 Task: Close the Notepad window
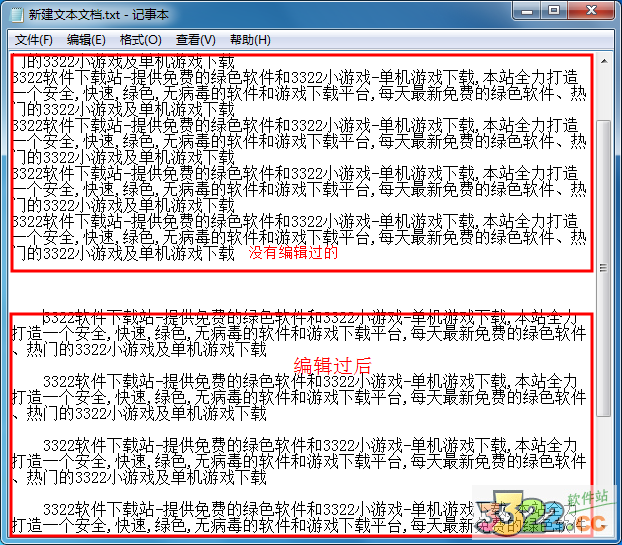[591, 10]
